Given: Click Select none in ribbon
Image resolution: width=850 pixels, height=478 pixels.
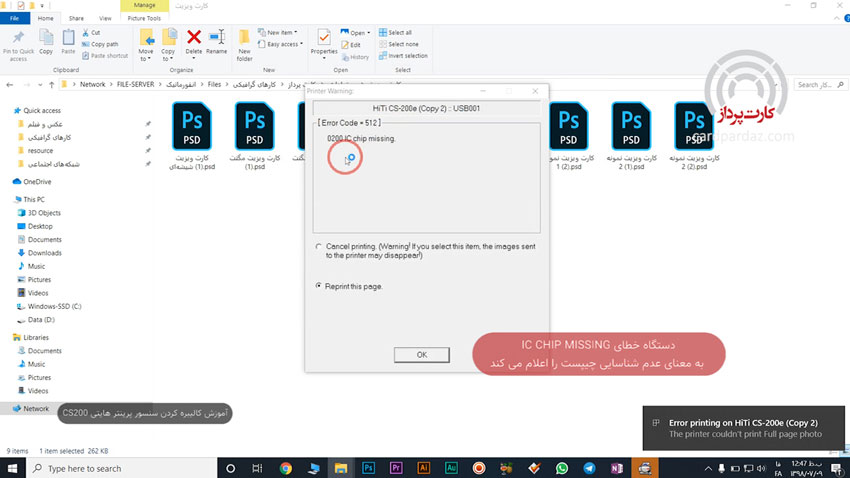Looking at the screenshot, I should tap(398, 44).
